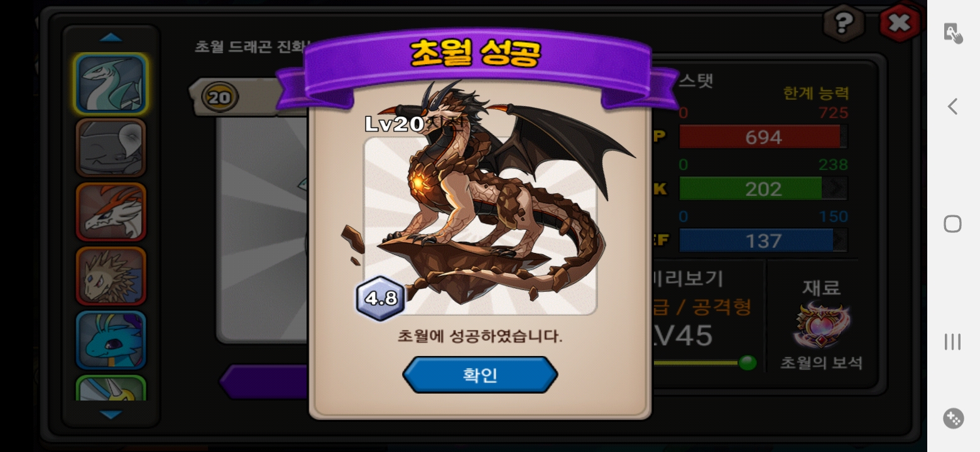Open the game tools controller icon
The height and width of the screenshot is (452, 980).
tap(953, 418)
